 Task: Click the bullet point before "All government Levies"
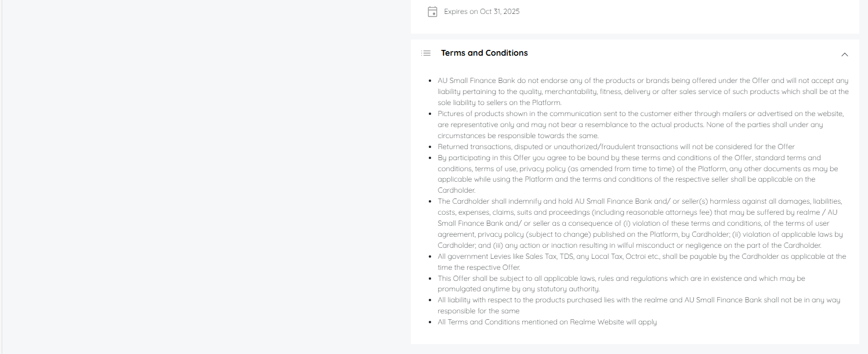[429, 257]
